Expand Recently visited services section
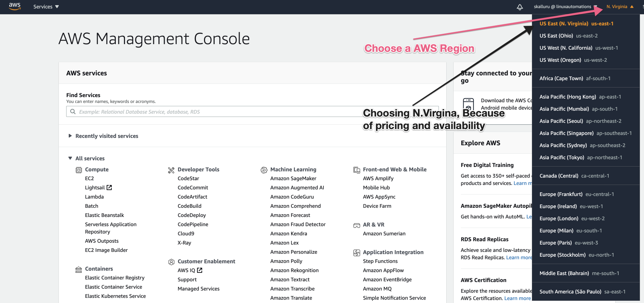This screenshot has width=644, height=303. [103, 136]
